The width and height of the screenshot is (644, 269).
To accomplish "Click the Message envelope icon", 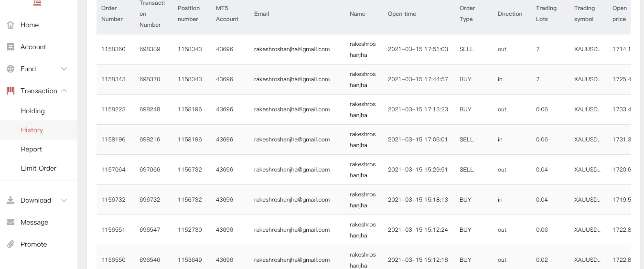I will 11,222.
